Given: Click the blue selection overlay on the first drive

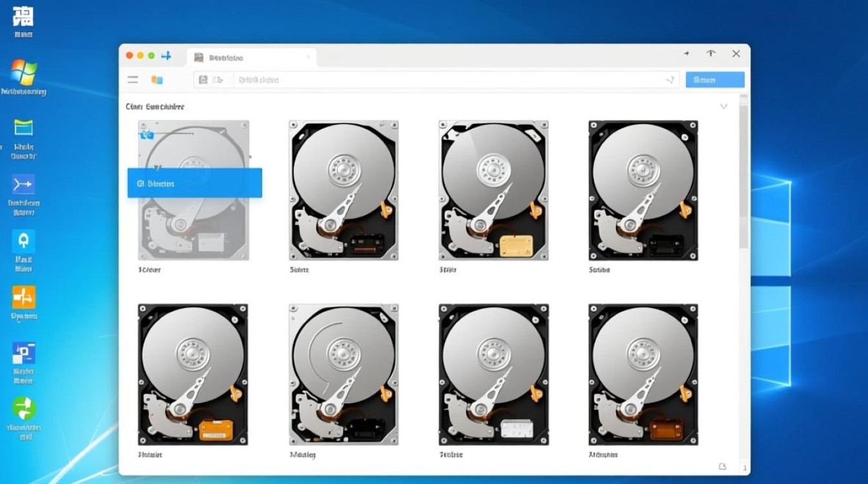Looking at the screenshot, I should [x=194, y=183].
